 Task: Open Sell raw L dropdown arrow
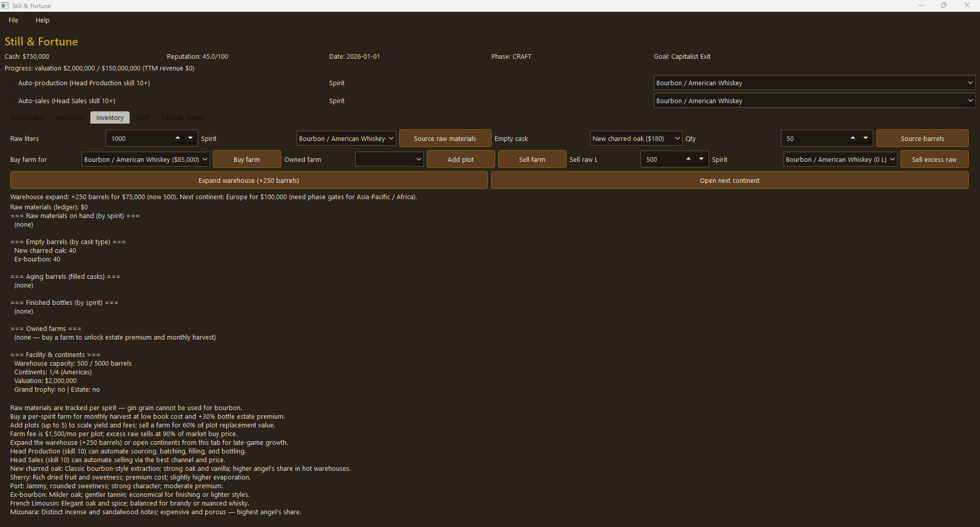pyautogui.click(x=701, y=159)
